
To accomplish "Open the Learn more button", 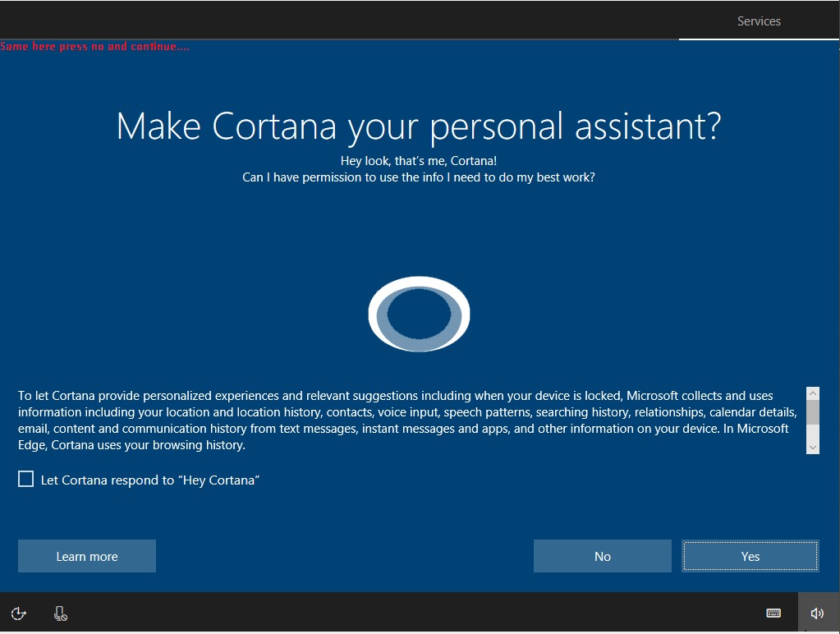I will tap(87, 556).
